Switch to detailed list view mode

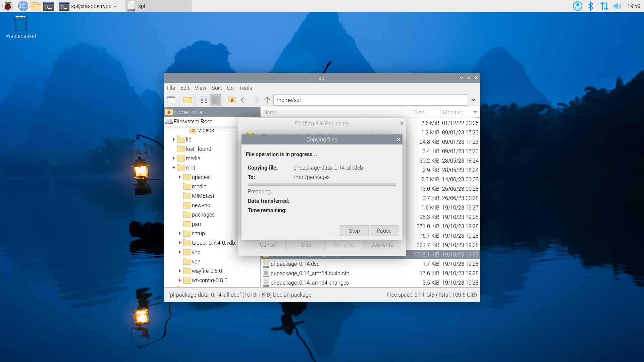click(x=216, y=100)
